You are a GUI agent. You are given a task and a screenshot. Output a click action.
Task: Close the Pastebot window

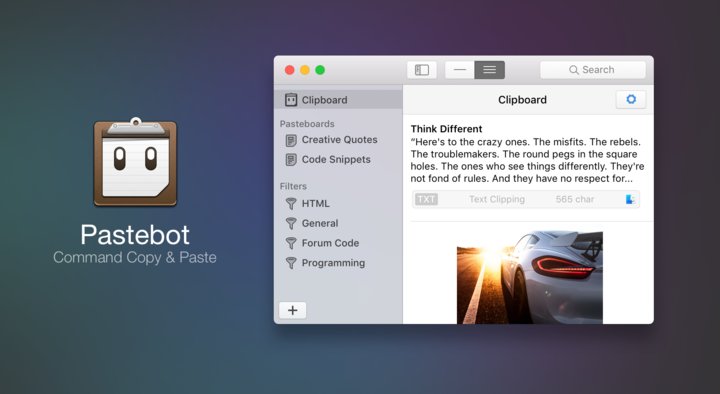point(289,70)
